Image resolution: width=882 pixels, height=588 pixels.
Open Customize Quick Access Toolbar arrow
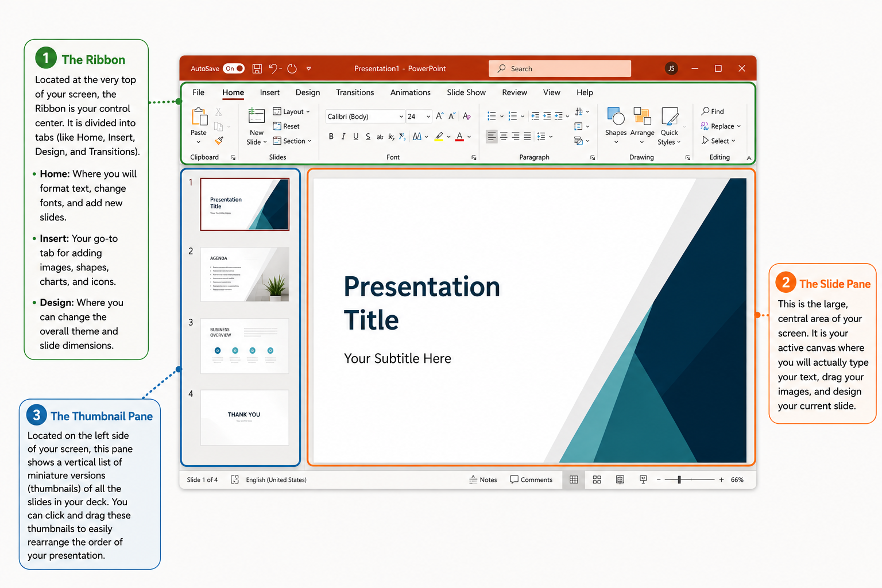click(309, 68)
